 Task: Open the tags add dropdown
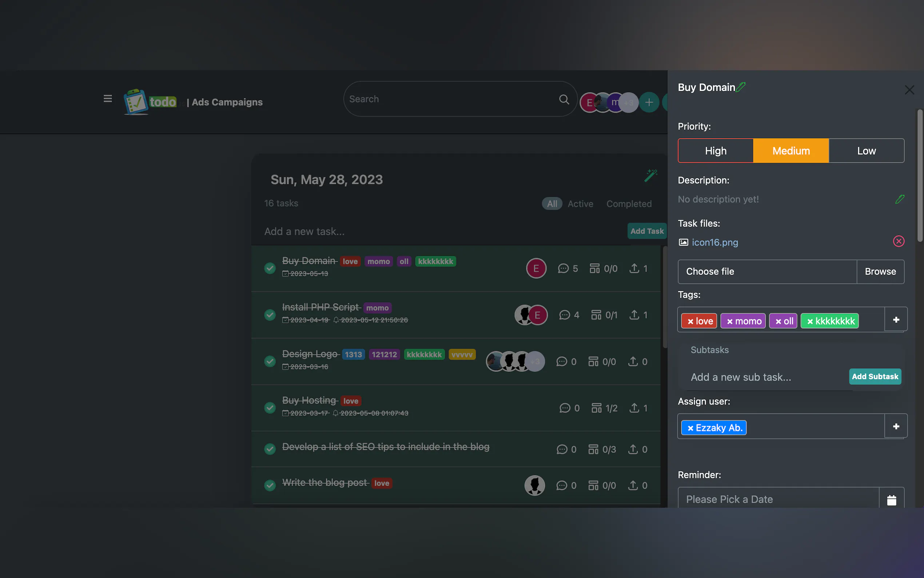tap(896, 320)
